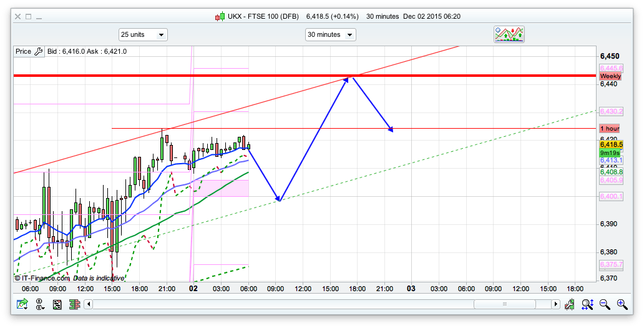Viewport: 644px width, 328px height.
Task: Click the horizontal scrollbar thumb
Action: point(504,304)
